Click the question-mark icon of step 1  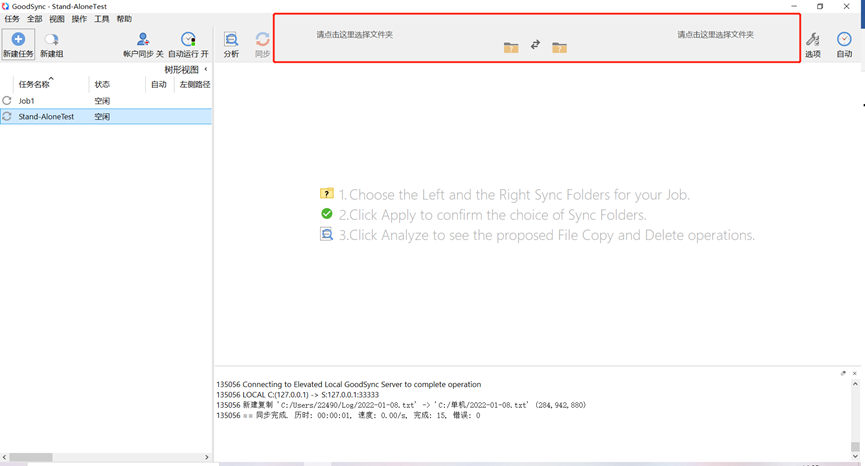(x=327, y=194)
